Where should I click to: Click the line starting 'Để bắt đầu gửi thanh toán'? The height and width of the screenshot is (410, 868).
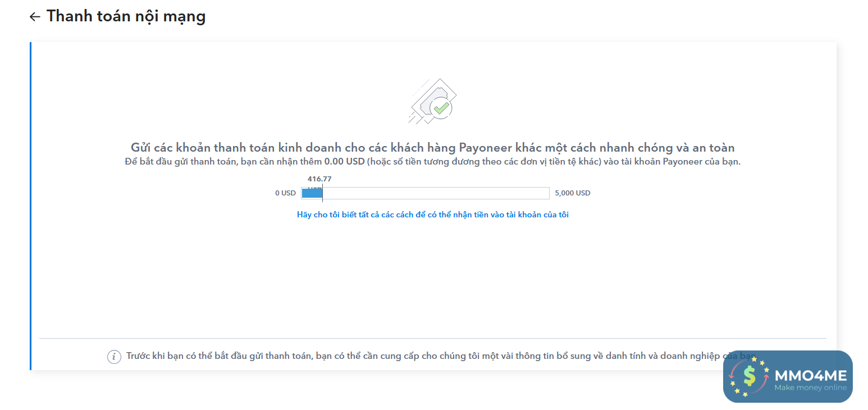(433, 162)
